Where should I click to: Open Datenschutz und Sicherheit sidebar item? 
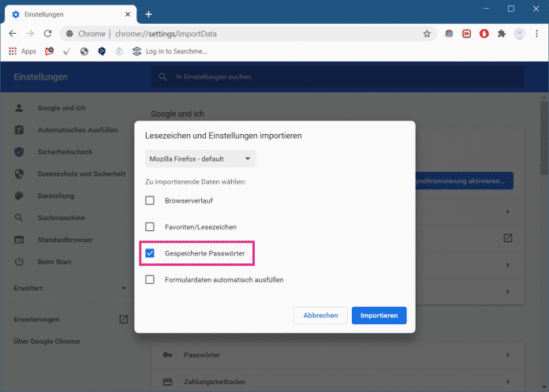80,174
